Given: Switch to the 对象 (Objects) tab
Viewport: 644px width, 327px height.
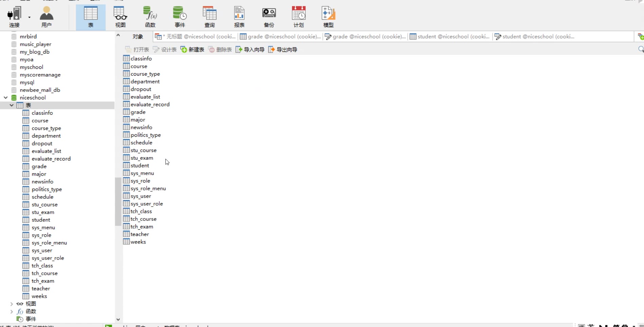Looking at the screenshot, I should tap(138, 37).
